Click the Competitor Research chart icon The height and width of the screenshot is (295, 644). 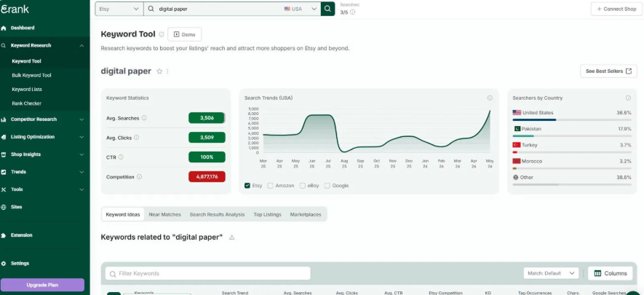4,119
